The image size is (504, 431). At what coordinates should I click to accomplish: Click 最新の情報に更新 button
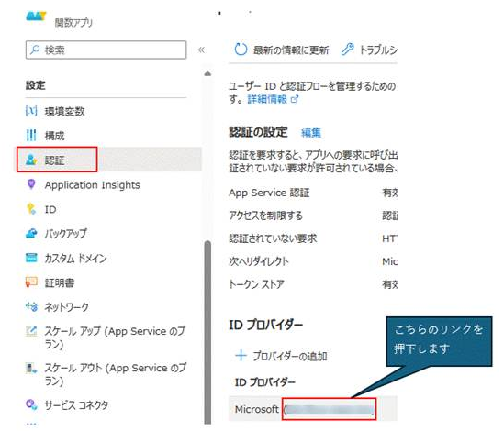[x=282, y=50]
